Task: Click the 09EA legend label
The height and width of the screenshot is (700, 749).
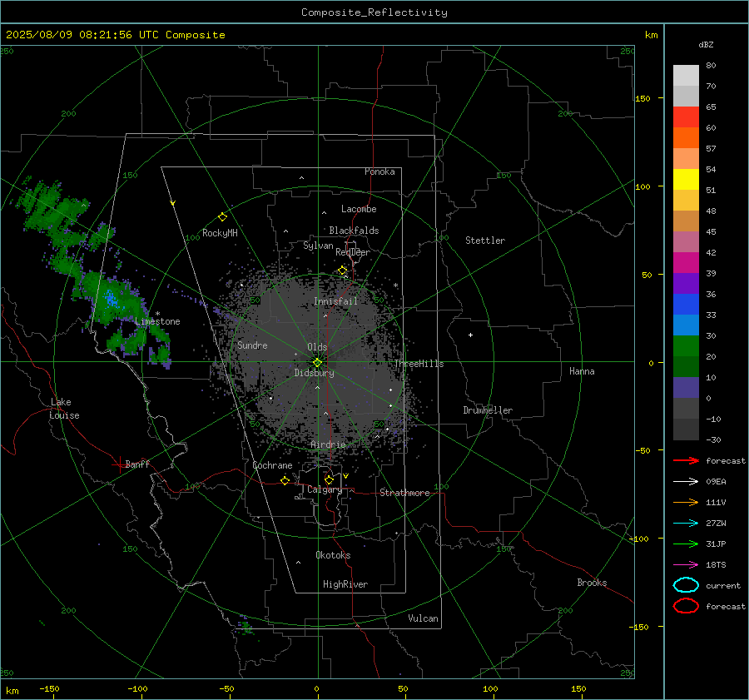Action: (716, 482)
